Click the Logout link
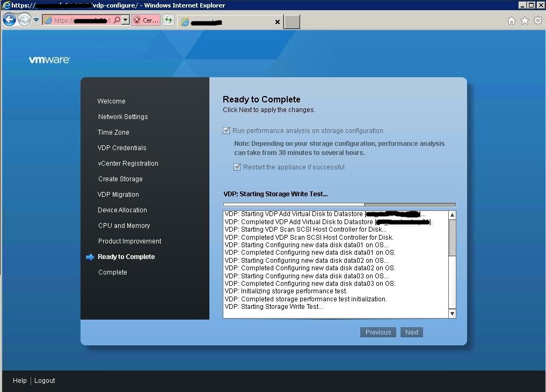546x392 pixels. [45, 381]
